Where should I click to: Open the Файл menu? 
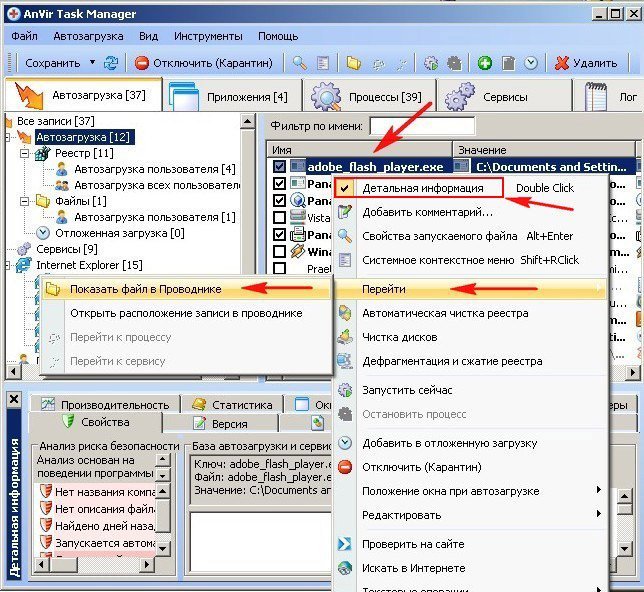pyautogui.click(x=24, y=36)
